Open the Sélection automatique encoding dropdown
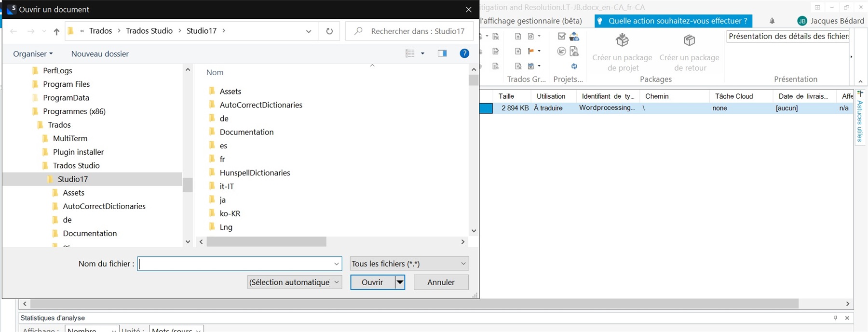Screen dimensions: 868x332 [x=295, y=282]
